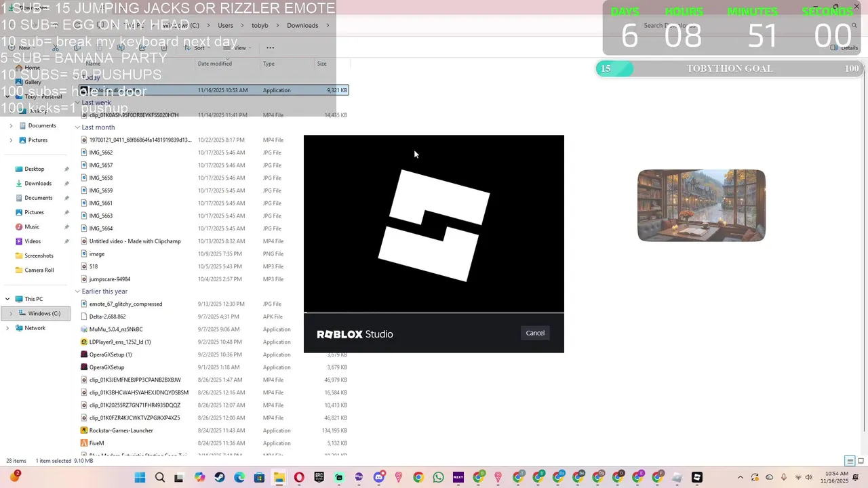868x488 pixels.
Task: Open taskbar Search
Action: coord(160,478)
